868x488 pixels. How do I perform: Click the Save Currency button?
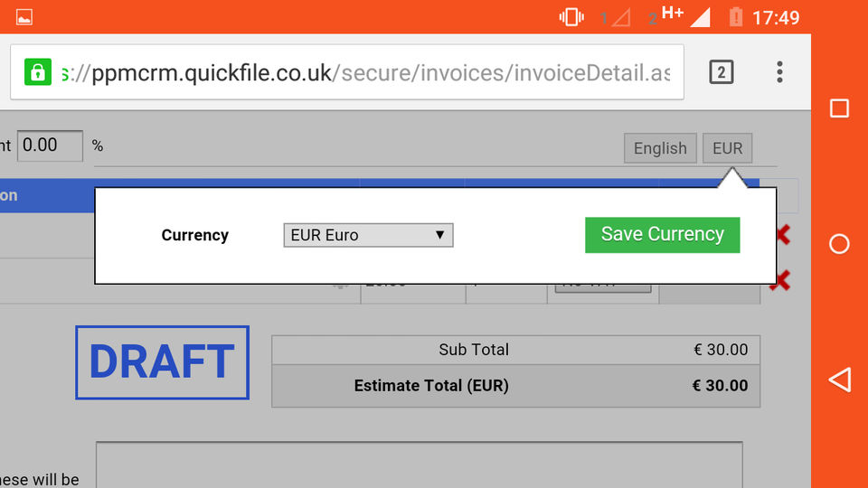[663, 234]
